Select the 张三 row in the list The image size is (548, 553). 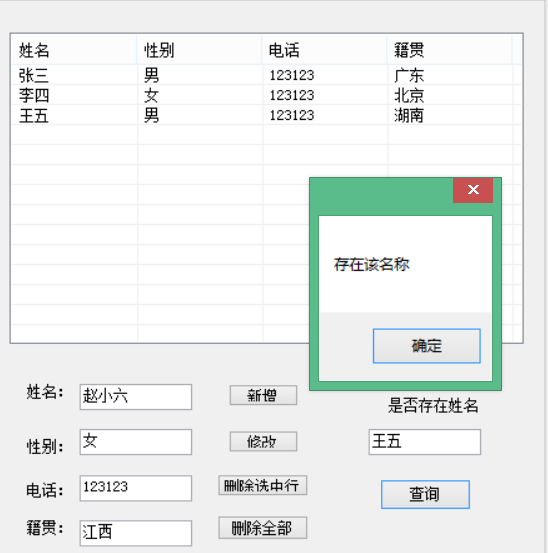[262, 75]
